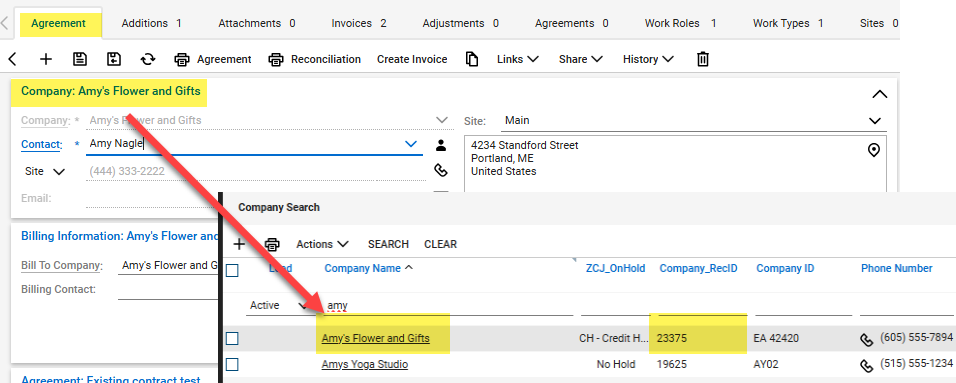Check the Amy's Flower and Gifts row

(232, 339)
